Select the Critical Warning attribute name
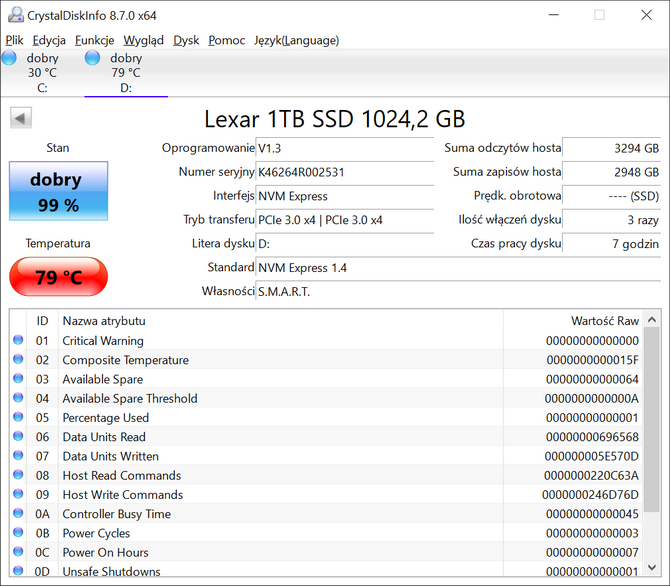Viewport: 670px width, 586px height. coord(103,341)
